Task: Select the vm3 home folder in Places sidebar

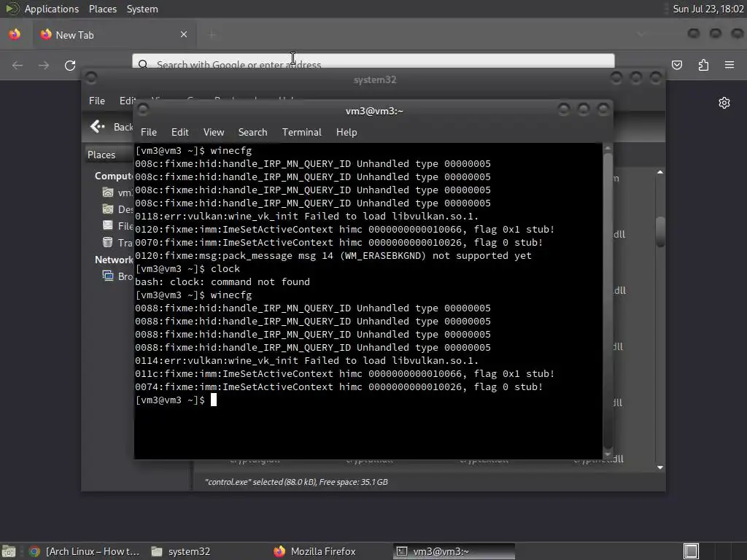Action: [x=117, y=192]
